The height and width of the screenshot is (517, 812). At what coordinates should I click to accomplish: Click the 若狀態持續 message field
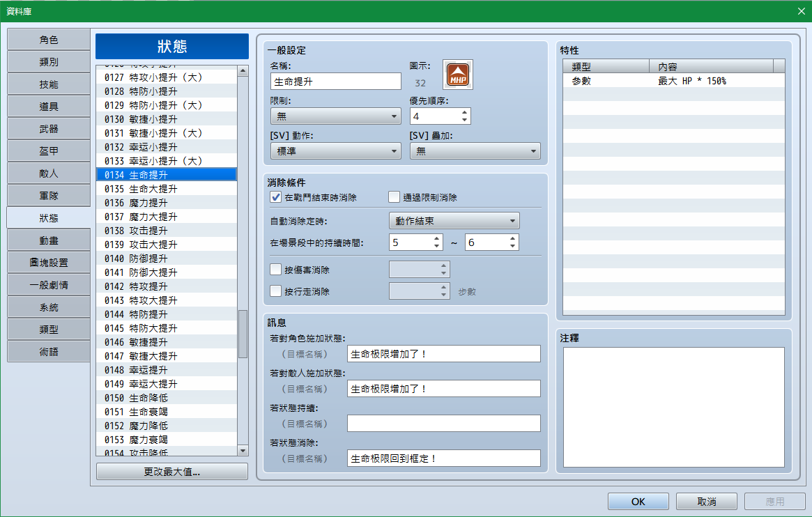(x=444, y=424)
